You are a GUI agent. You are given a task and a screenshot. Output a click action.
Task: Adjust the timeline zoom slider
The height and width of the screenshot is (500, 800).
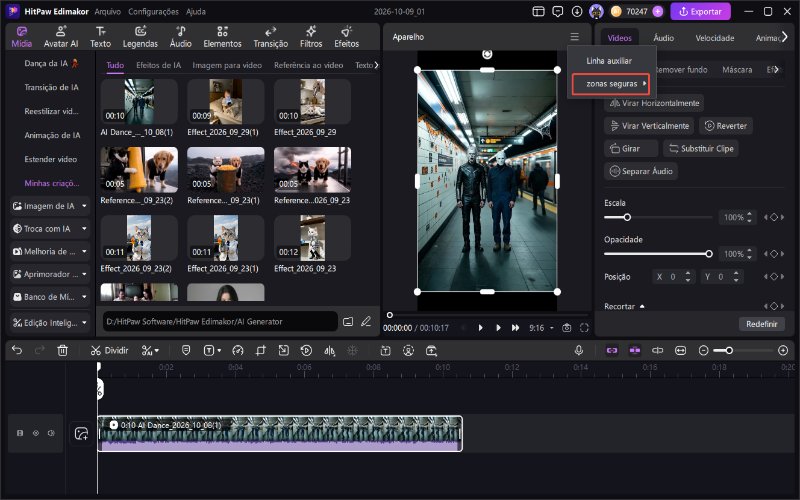743,351
